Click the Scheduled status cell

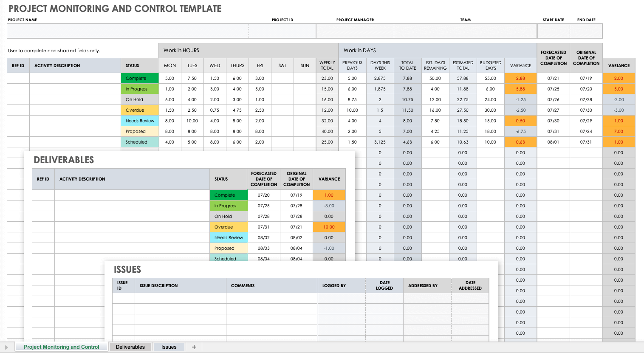[140, 142]
